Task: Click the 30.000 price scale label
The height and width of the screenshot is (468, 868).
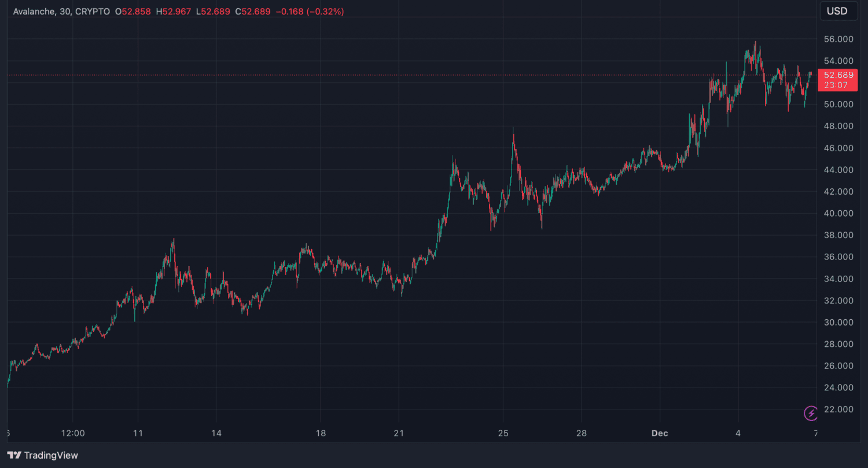Action: [838, 323]
